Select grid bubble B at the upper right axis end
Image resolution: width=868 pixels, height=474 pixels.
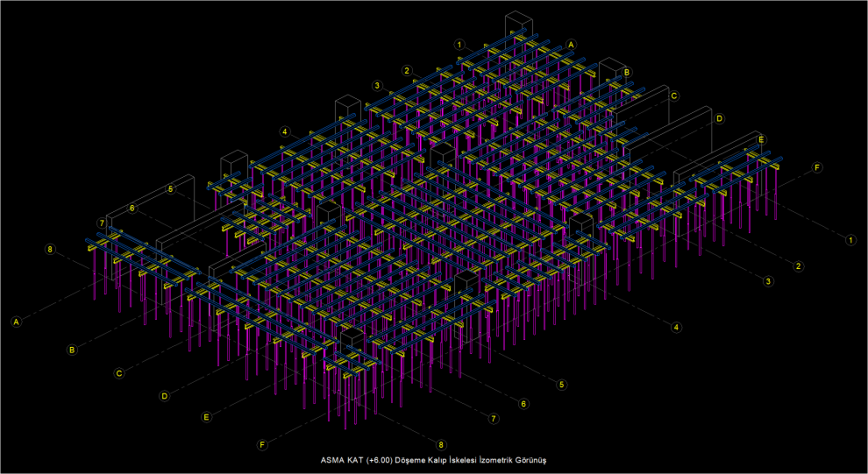click(626, 72)
